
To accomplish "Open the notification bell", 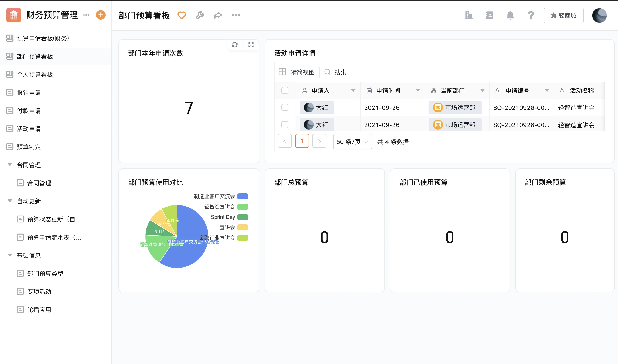I will (510, 16).
